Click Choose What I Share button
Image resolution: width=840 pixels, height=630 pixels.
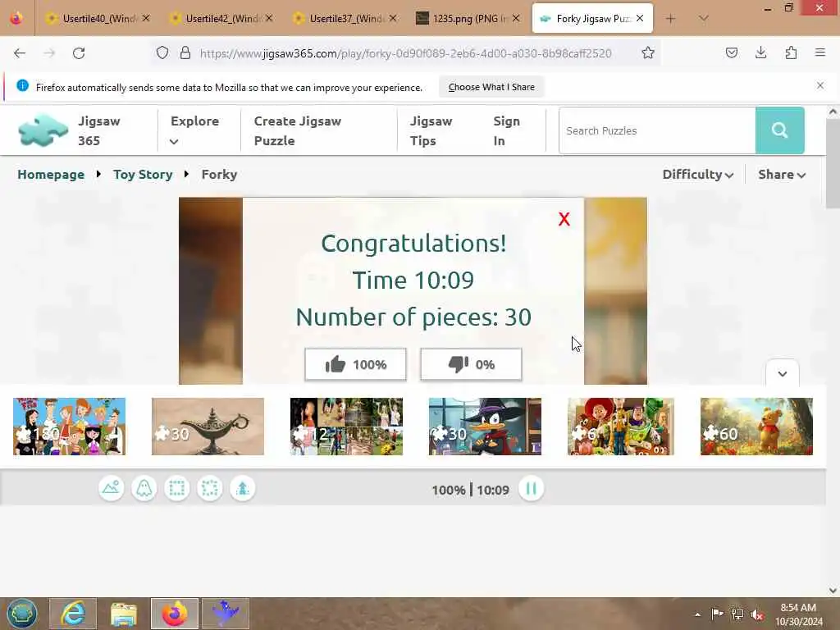491,87
